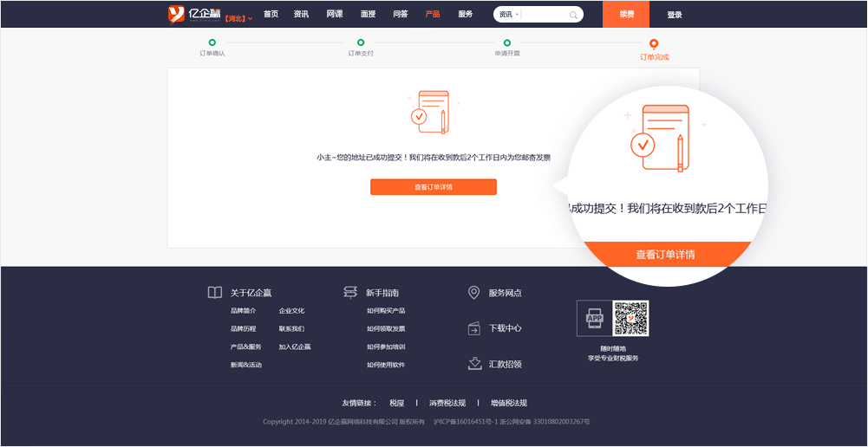Screen dimensions: 868x447
Task: Expand the 资讯 search category dropdown
Action: (x=508, y=15)
